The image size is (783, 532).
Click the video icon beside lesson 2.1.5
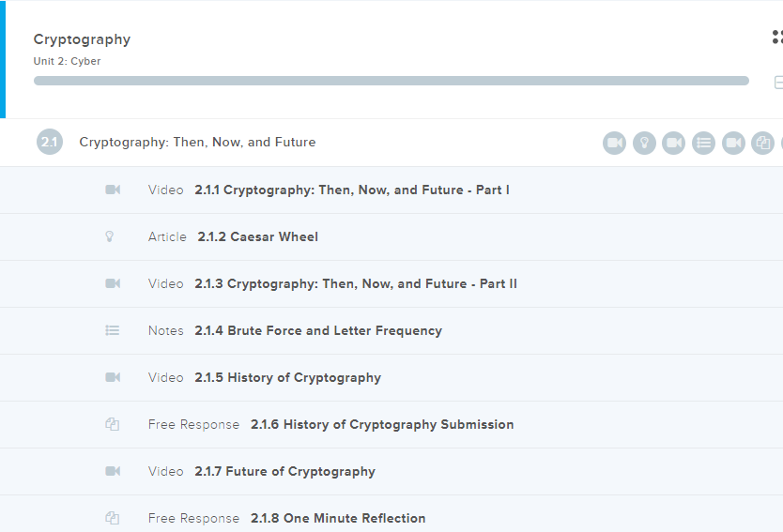tap(113, 377)
